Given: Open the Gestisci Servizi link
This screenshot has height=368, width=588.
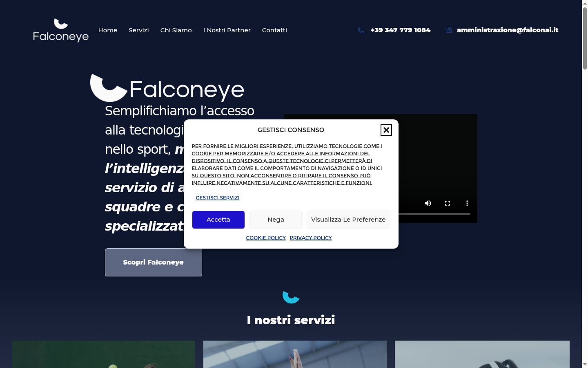Looking at the screenshot, I should click(218, 197).
